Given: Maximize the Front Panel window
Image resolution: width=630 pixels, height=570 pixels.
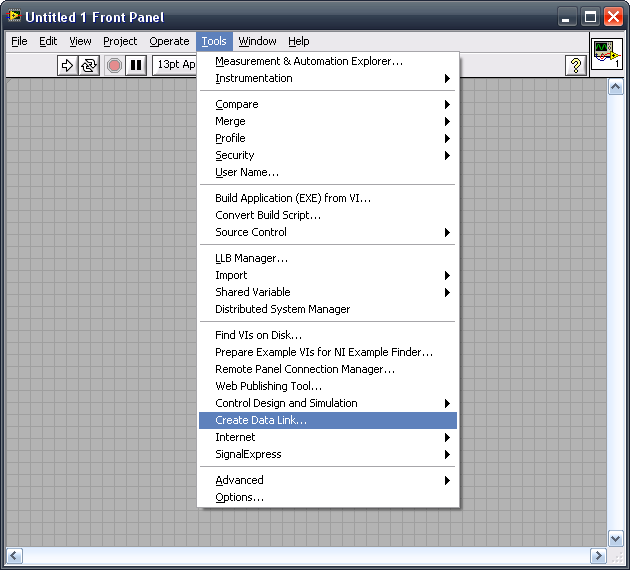Looking at the screenshot, I should [x=590, y=17].
